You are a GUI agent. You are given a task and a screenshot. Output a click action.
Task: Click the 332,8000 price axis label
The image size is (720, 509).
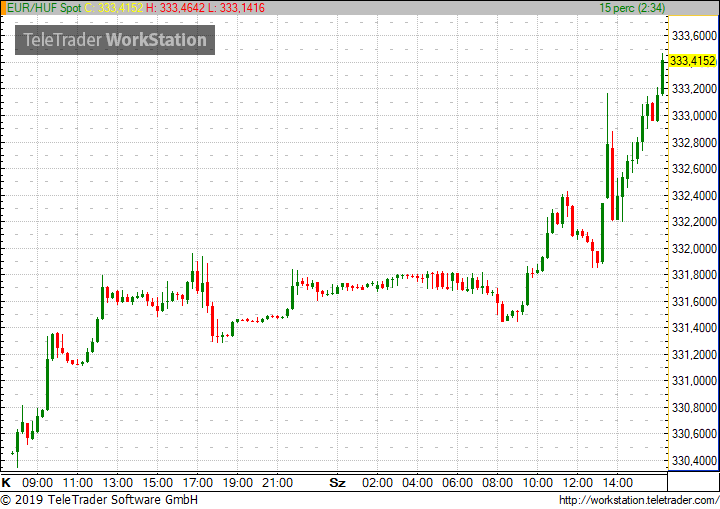click(694, 142)
